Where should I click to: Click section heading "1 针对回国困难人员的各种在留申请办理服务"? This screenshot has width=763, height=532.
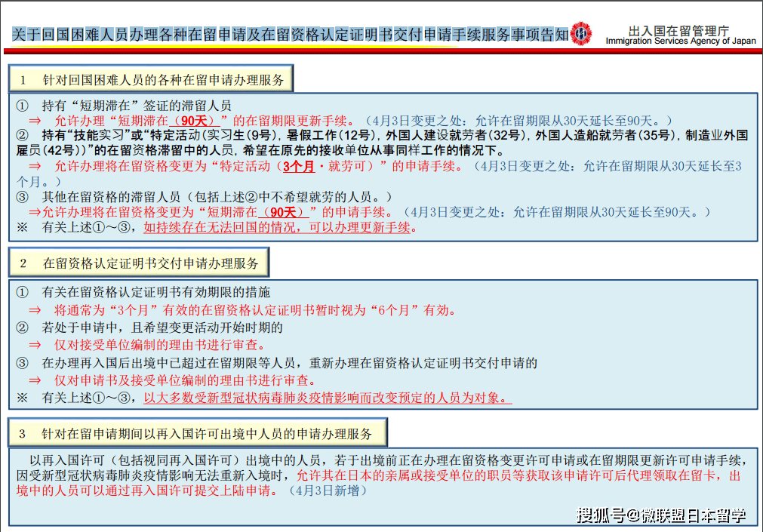151,79
